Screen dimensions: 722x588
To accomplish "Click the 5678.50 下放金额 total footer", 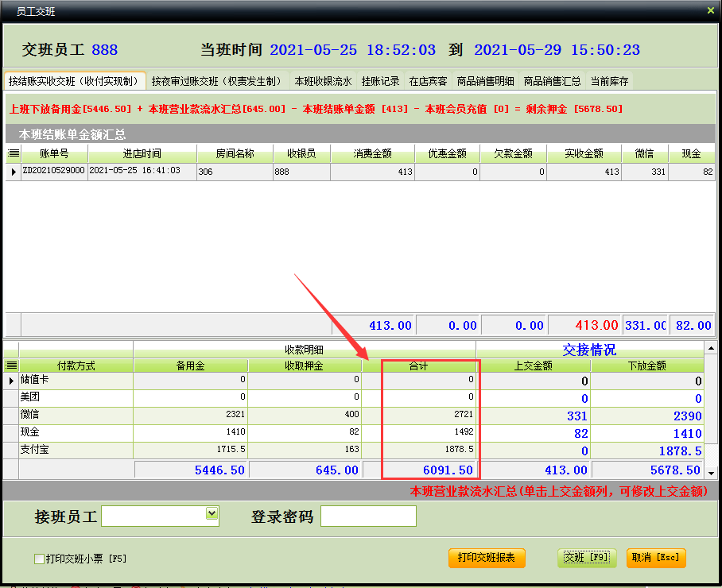I will pos(647,470).
